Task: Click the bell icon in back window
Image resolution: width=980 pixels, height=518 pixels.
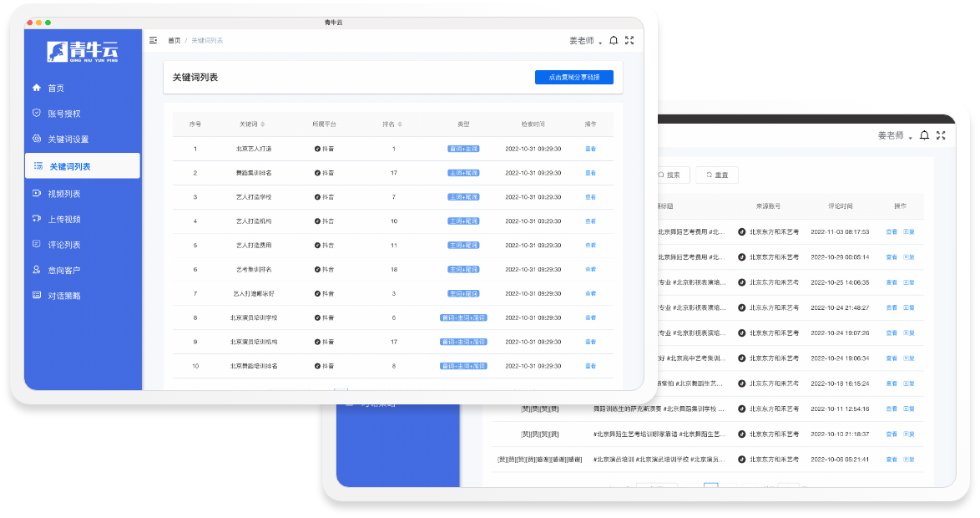Action: click(924, 135)
